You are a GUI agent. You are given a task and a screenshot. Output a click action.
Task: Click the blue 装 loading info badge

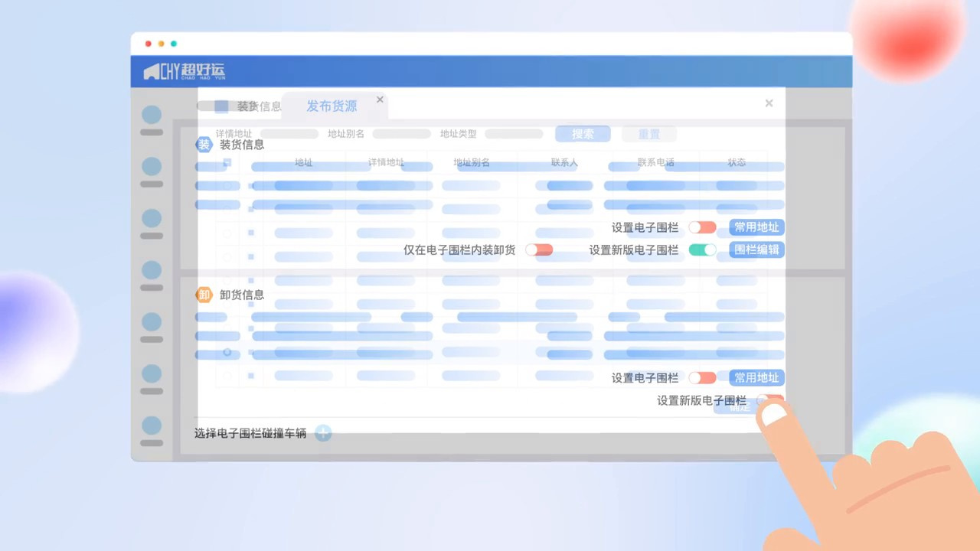(204, 145)
